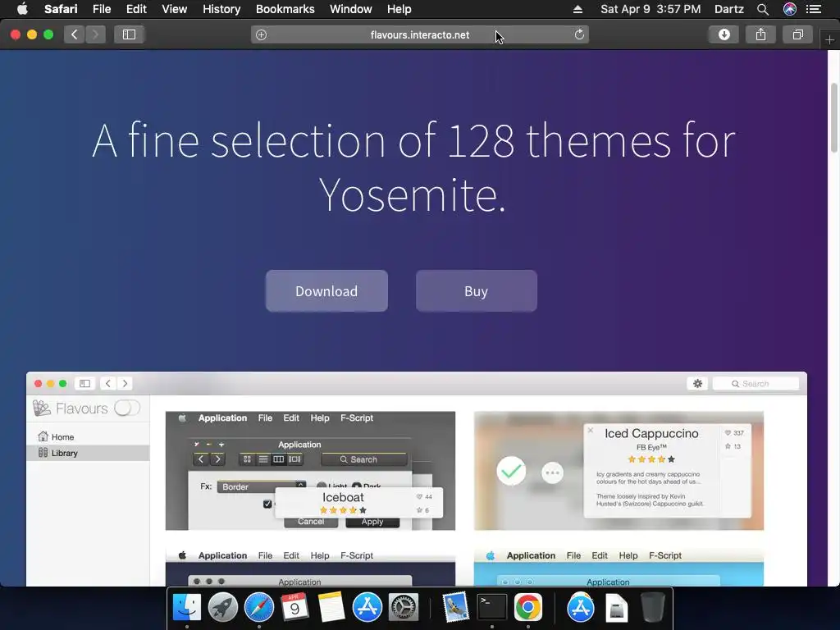
Task: Click the flavours.interacto.net address field
Action: [x=420, y=34]
